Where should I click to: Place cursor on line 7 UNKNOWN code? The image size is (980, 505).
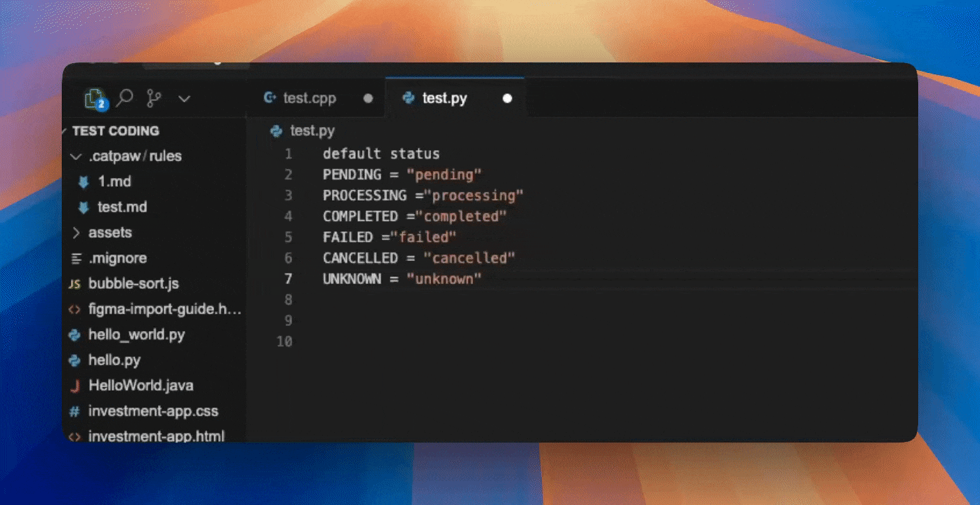coord(402,278)
